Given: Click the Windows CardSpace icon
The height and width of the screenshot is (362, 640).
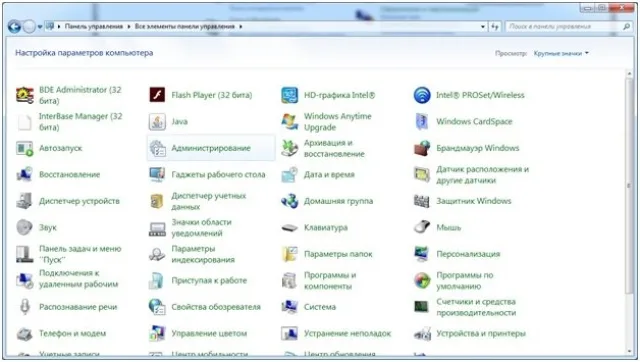Looking at the screenshot, I should coord(422,122).
